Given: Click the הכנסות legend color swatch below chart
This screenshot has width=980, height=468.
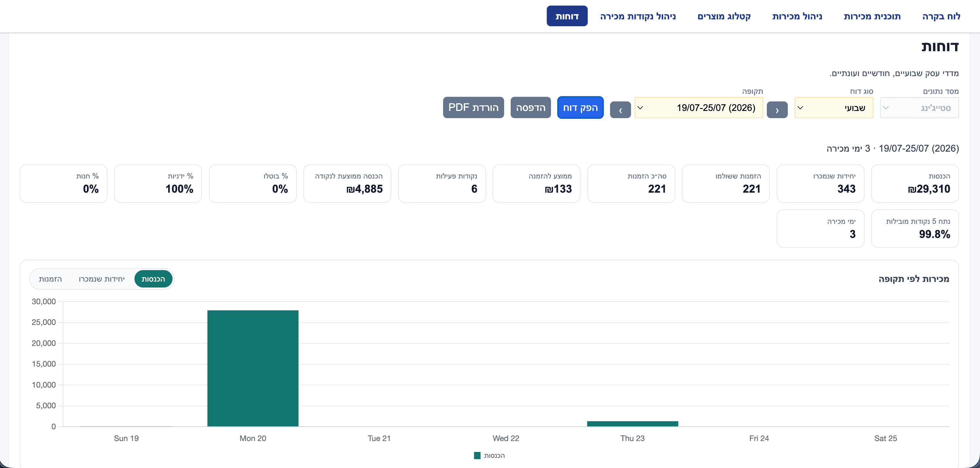Looking at the screenshot, I should (x=477, y=456).
